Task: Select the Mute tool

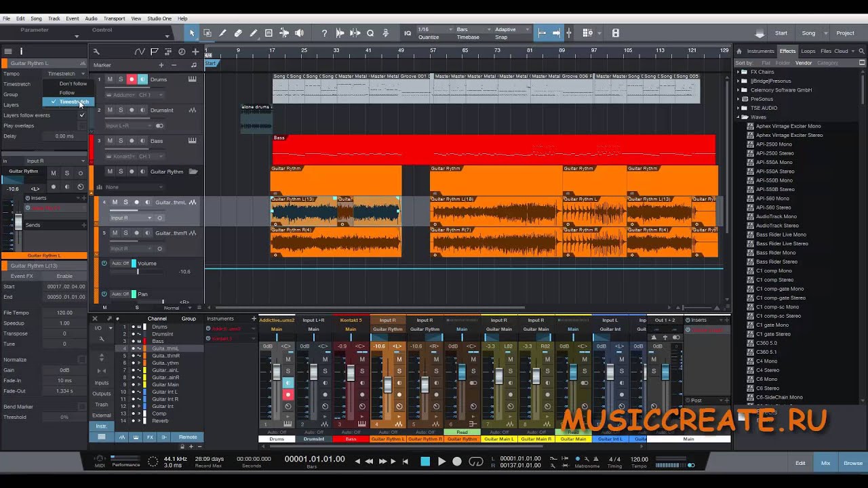Action: [269, 33]
